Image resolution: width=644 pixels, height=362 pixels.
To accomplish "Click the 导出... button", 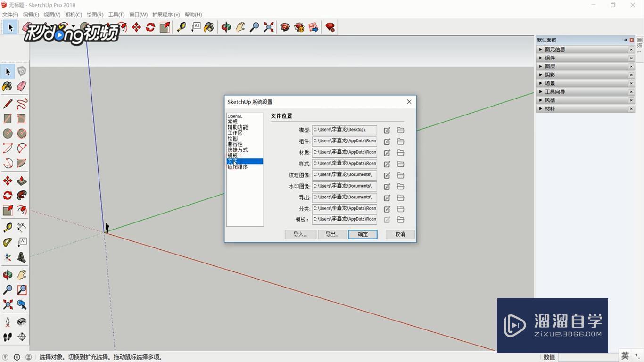I will point(332,234).
